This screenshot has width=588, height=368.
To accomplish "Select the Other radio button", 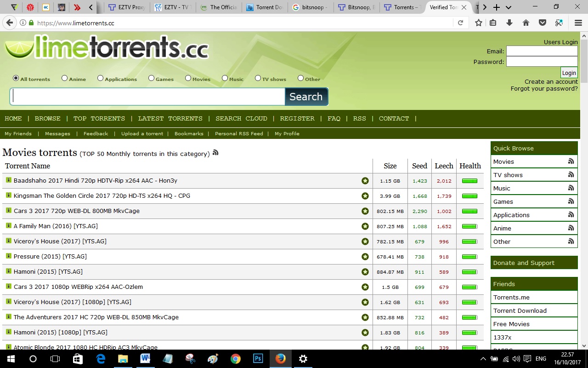I will click(300, 78).
